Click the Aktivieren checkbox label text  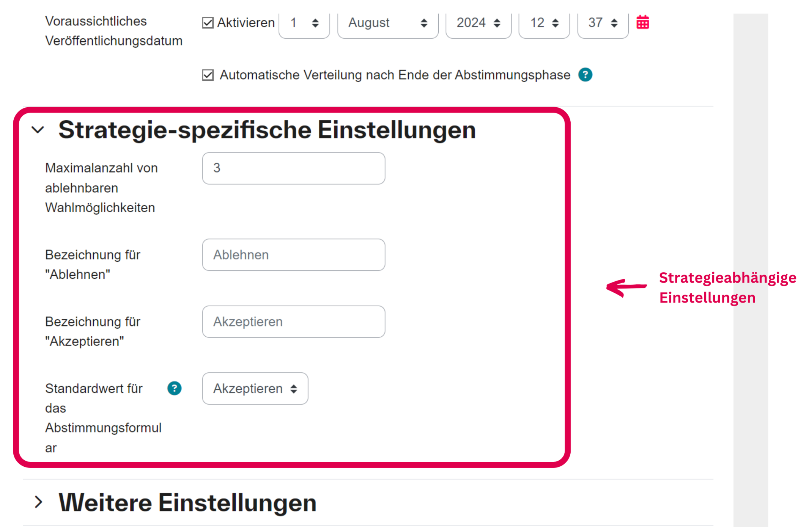pyautogui.click(x=246, y=23)
